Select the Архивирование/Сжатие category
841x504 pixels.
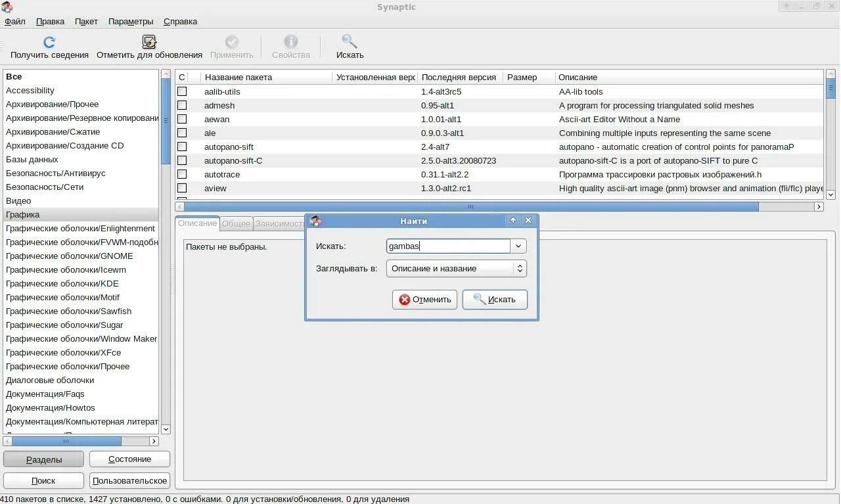click(x=81, y=131)
